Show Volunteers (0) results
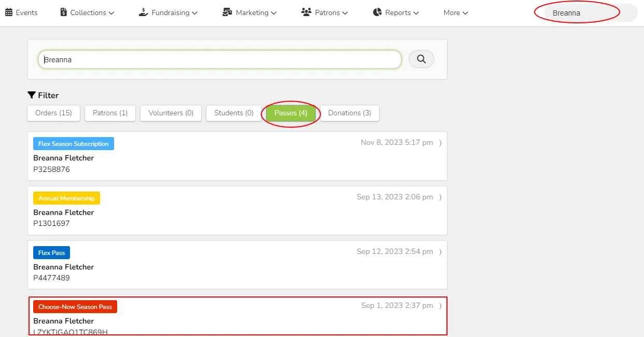This screenshot has width=644, height=337. 171,113
